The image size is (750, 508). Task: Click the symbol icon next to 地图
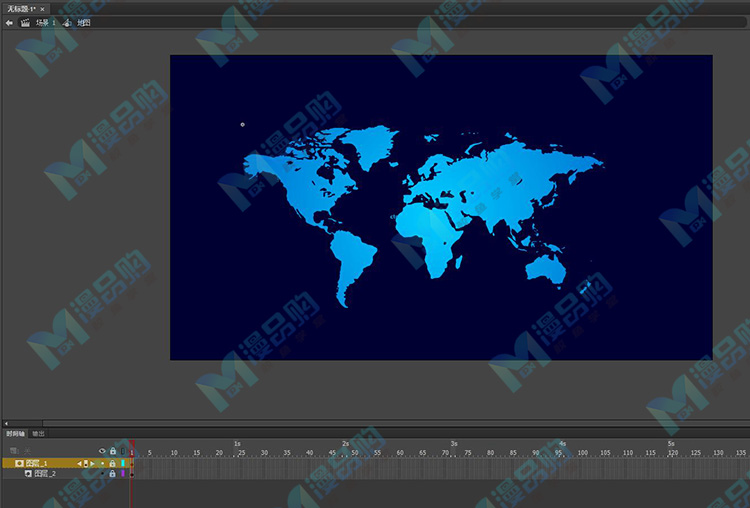click(x=67, y=22)
